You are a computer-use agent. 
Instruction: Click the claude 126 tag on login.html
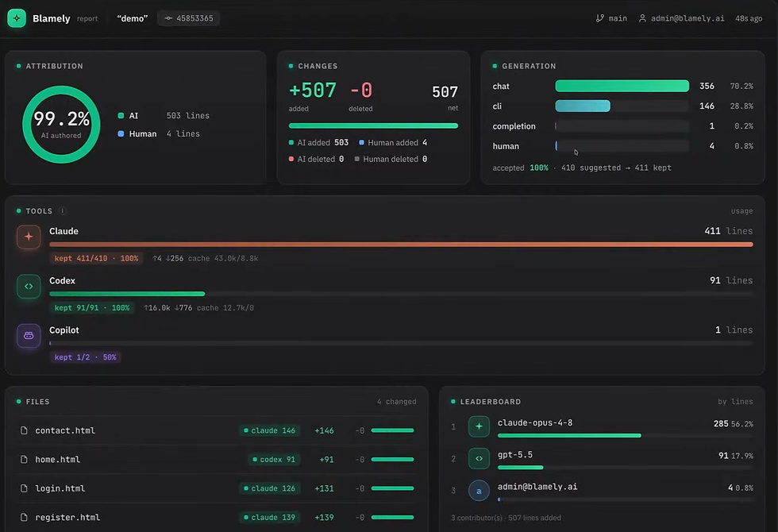tap(269, 488)
